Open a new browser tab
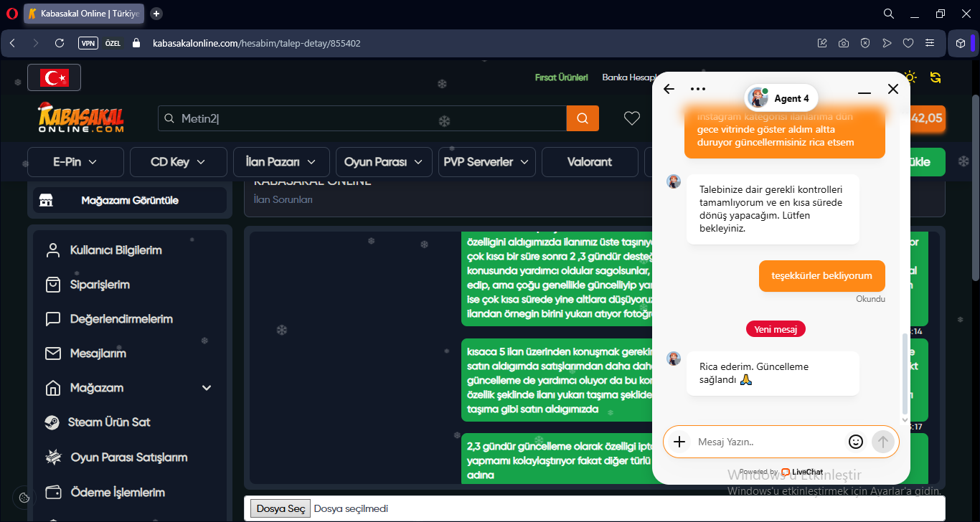The image size is (980, 522). (x=156, y=14)
